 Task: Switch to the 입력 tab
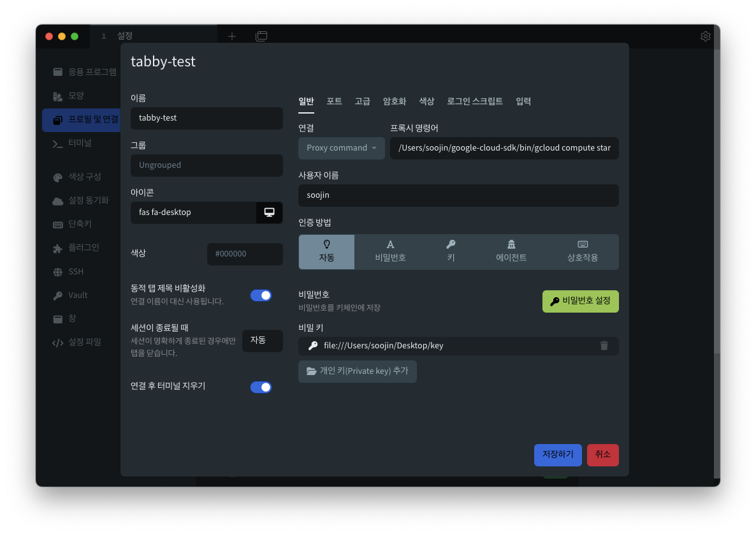(x=523, y=101)
